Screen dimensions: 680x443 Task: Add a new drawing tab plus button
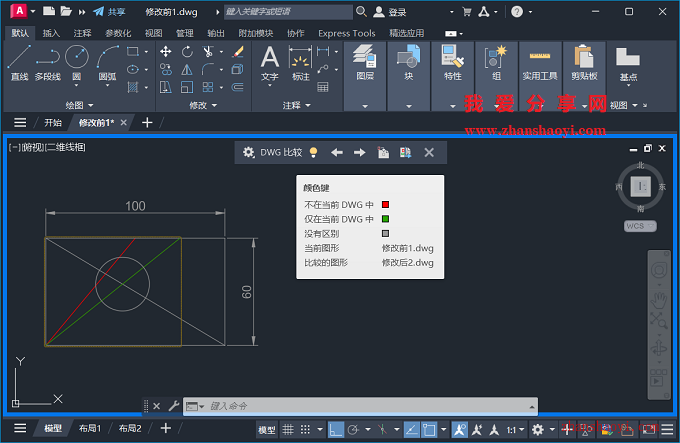[x=147, y=123]
